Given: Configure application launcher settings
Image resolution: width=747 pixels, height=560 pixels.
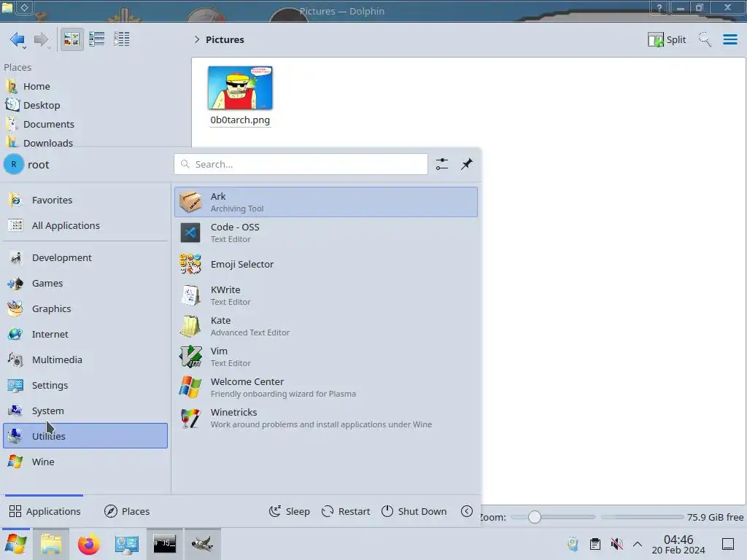Looking at the screenshot, I should coord(441,164).
